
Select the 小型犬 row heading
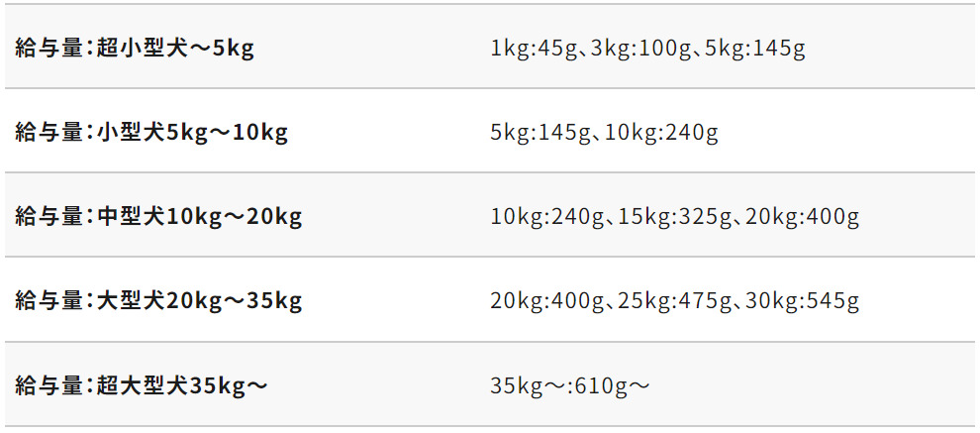click(x=131, y=132)
